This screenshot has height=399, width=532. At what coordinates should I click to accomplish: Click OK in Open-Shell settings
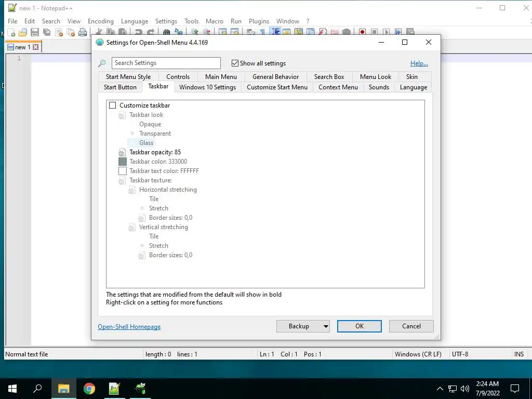pos(360,326)
